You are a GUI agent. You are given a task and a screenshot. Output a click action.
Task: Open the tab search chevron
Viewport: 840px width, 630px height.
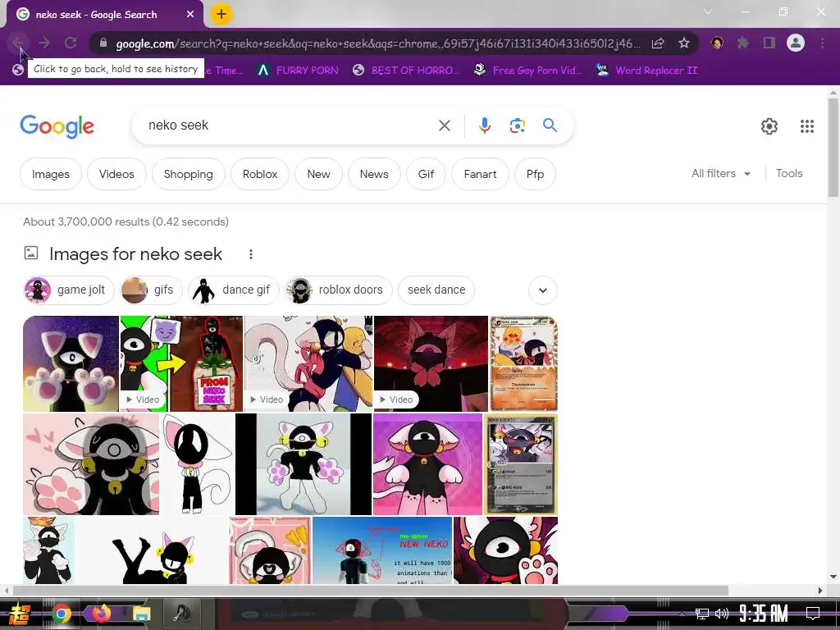(x=708, y=11)
